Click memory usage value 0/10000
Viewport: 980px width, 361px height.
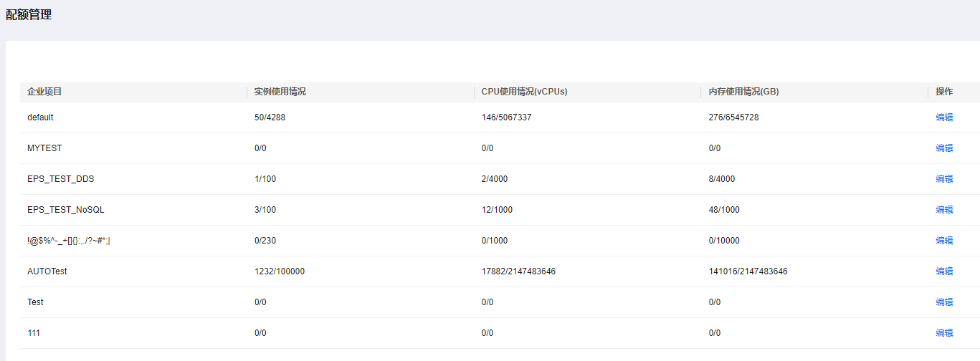pos(724,241)
